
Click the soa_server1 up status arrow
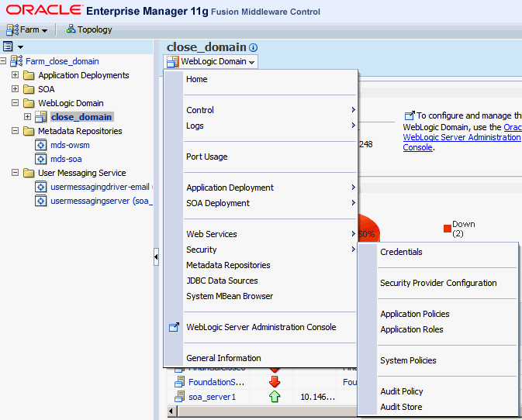(x=275, y=397)
